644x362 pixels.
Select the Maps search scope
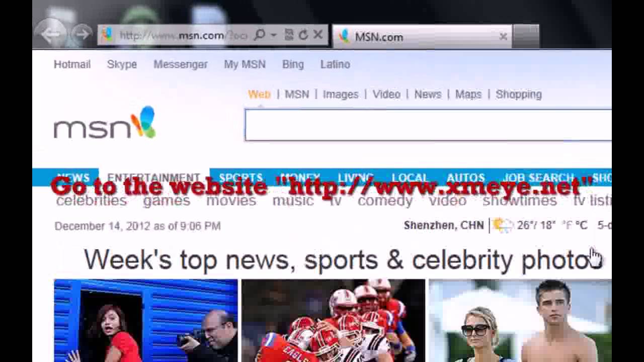[468, 95]
